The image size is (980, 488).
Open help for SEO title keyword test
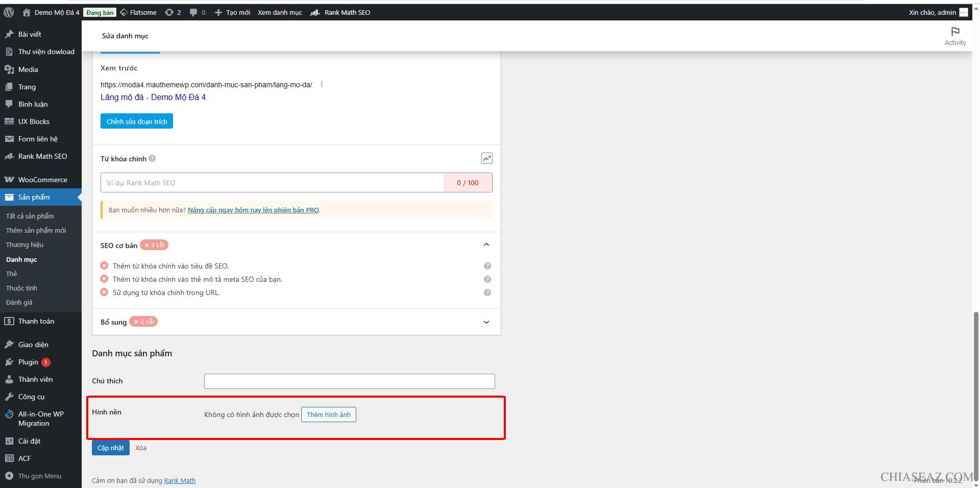tap(487, 266)
